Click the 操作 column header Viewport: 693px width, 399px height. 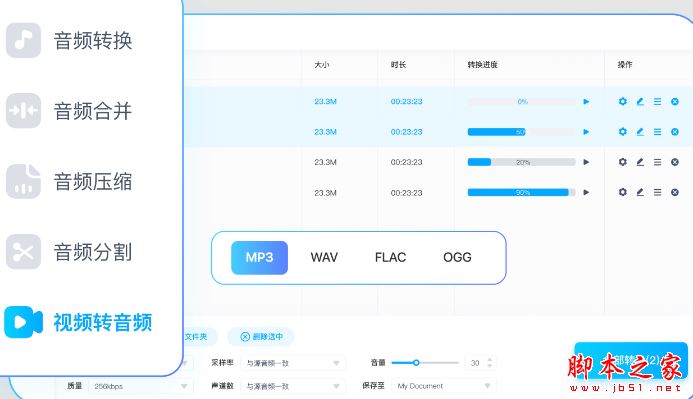point(625,65)
